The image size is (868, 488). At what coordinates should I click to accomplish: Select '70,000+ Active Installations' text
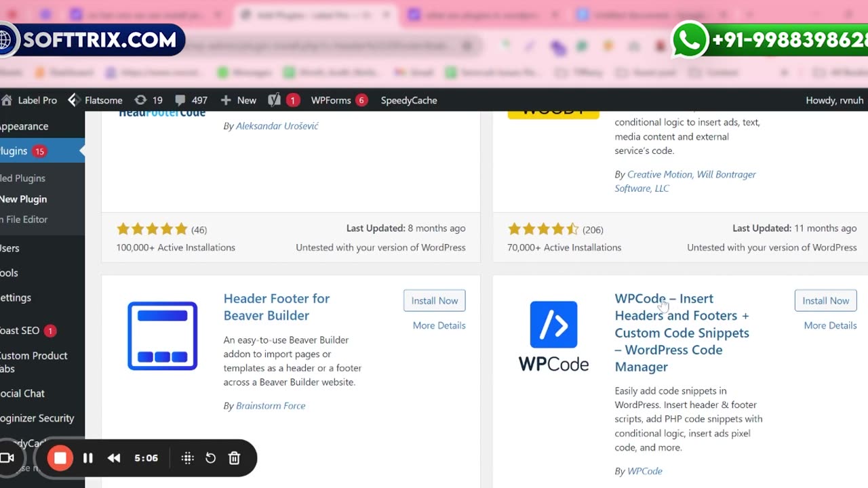pyautogui.click(x=564, y=247)
